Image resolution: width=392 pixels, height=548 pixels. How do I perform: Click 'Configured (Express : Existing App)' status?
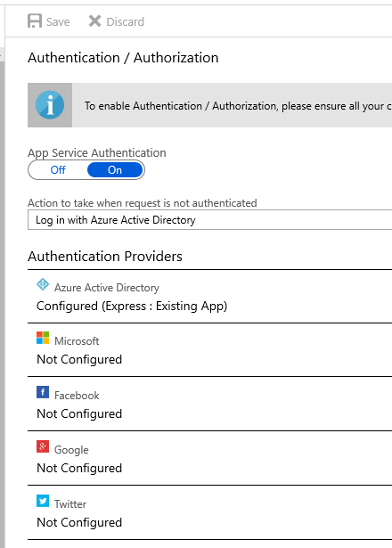coord(132,307)
